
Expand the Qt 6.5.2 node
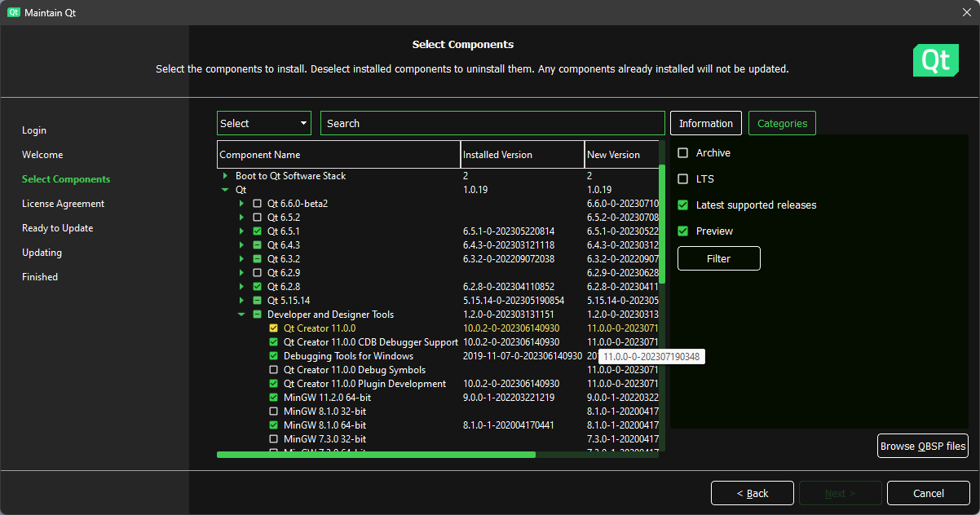(x=241, y=218)
